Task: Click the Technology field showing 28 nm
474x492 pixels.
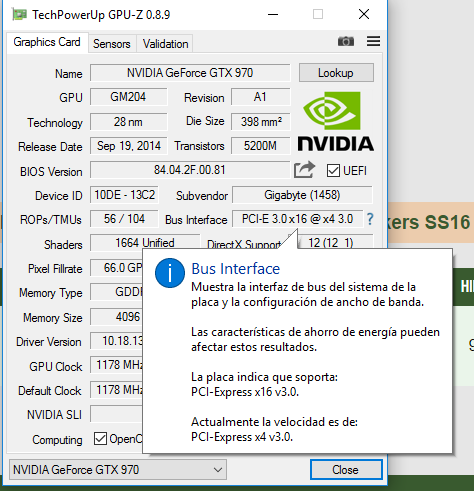Action: 128,122
